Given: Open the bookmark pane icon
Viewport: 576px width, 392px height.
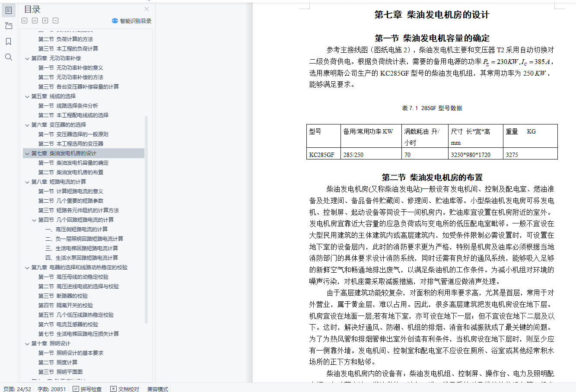Looking at the screenshot, I should pyautogui.click(x=9, y=41).
